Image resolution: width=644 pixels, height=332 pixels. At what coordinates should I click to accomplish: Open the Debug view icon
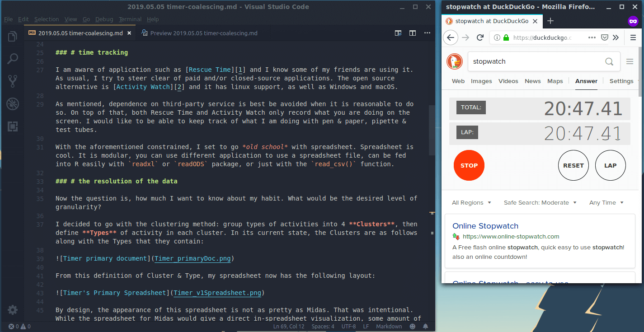pyautogui.click(x=13, y=104)
